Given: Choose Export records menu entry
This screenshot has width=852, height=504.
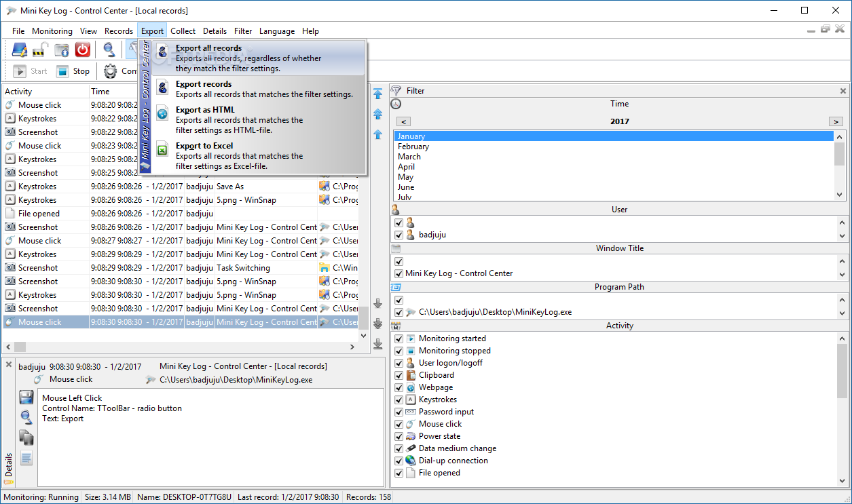Looking at the screenshot, I should 258,89.
